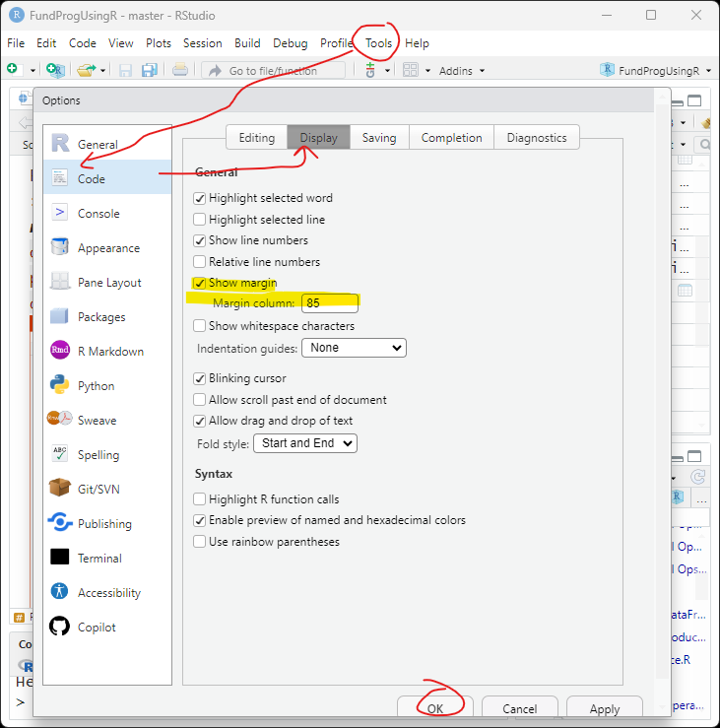Open the General options category

(107, 144)
